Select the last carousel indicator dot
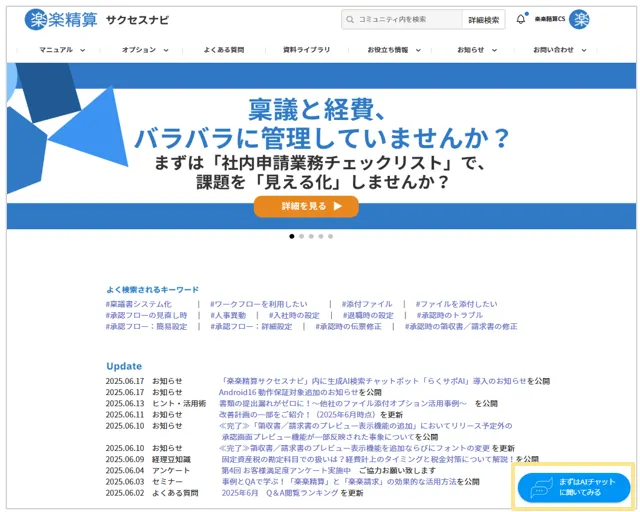The width and height of the screenshot is (640, 512). (x=331, y=237)
